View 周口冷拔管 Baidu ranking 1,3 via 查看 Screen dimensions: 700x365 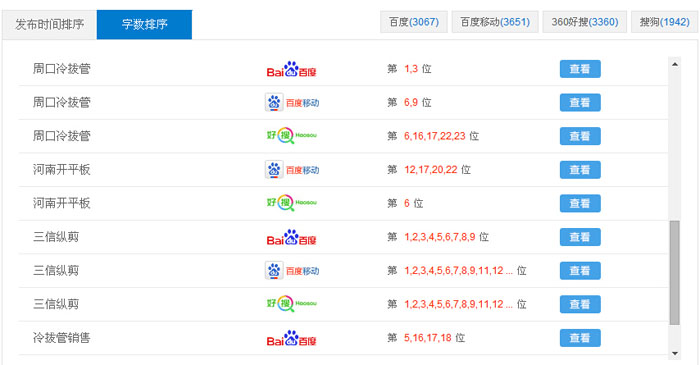(580, 69)
